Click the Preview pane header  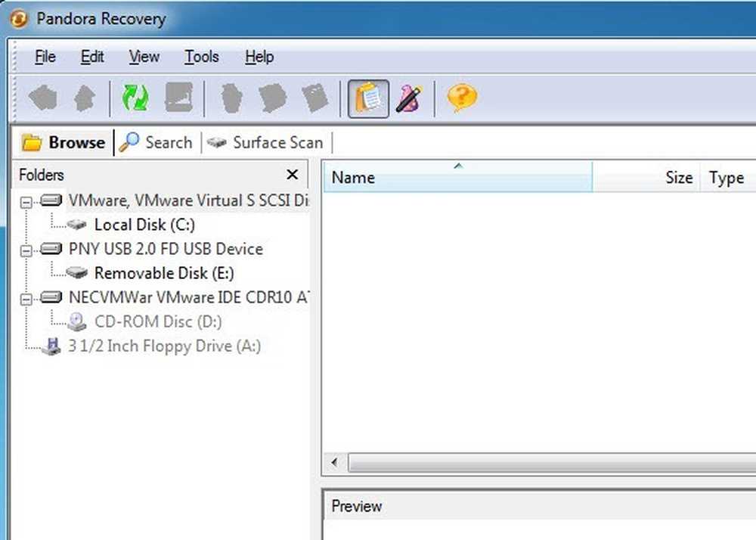(x=540, y=506)
